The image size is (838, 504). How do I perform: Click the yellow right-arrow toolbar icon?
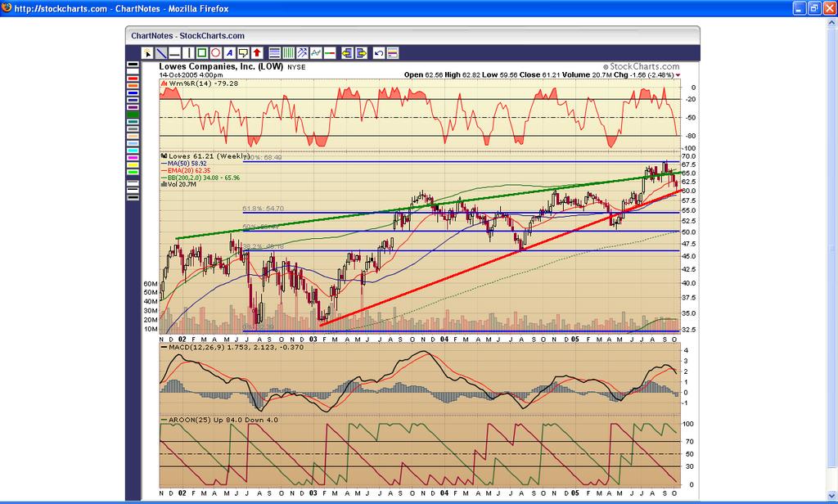(361, 53)
